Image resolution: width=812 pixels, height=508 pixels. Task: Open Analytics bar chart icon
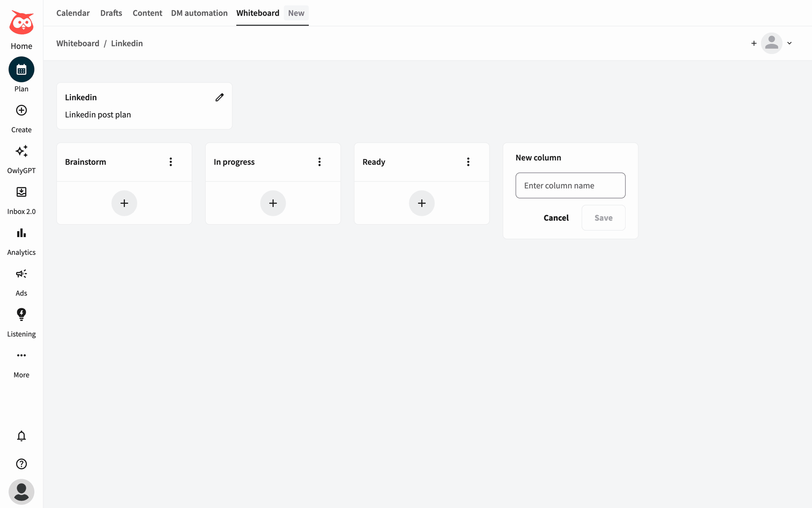point(21,233)
